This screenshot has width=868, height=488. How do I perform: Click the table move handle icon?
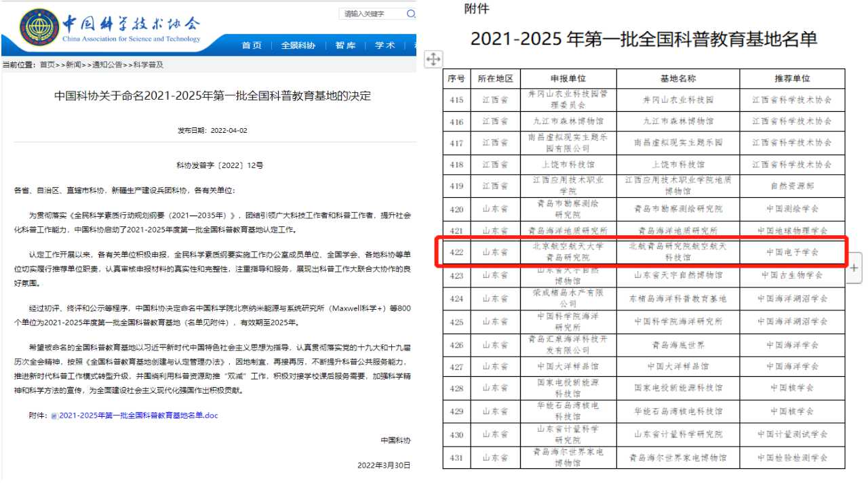[x=432, y=60]
